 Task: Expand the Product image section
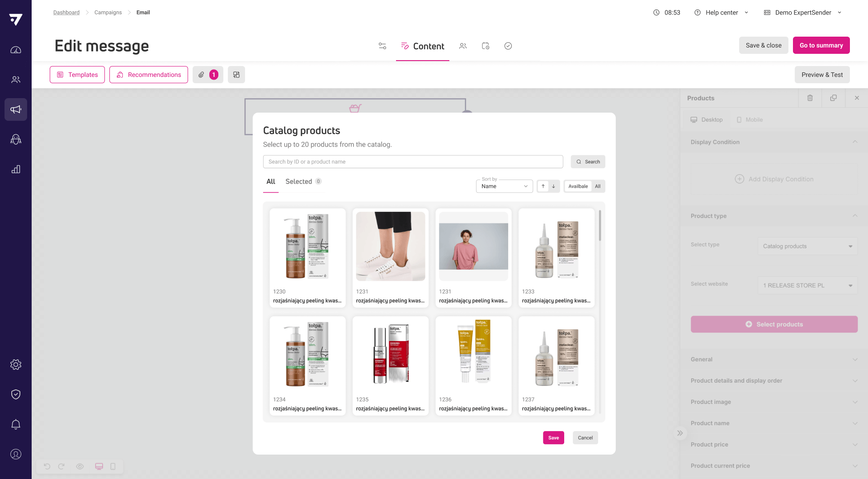tap(774, 402)
